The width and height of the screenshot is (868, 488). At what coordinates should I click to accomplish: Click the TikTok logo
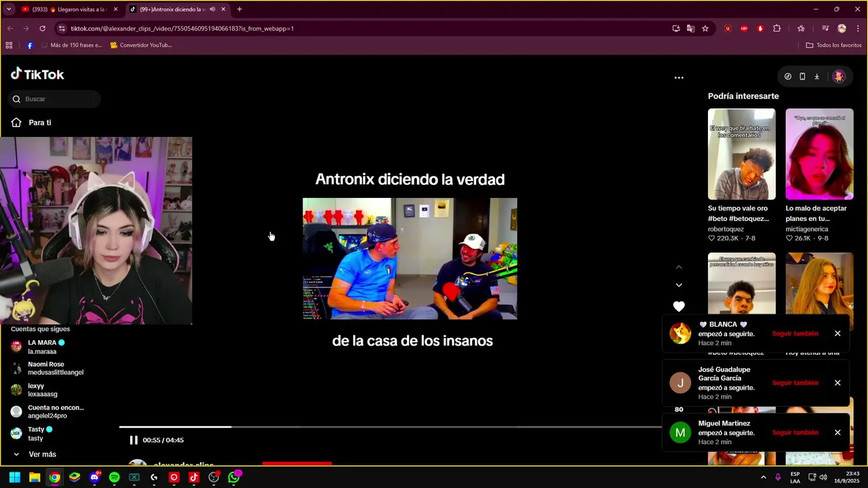click(37, 75)
